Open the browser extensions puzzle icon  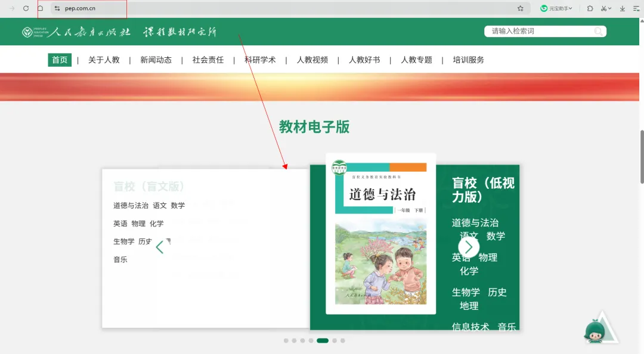[x=590, y=8]
